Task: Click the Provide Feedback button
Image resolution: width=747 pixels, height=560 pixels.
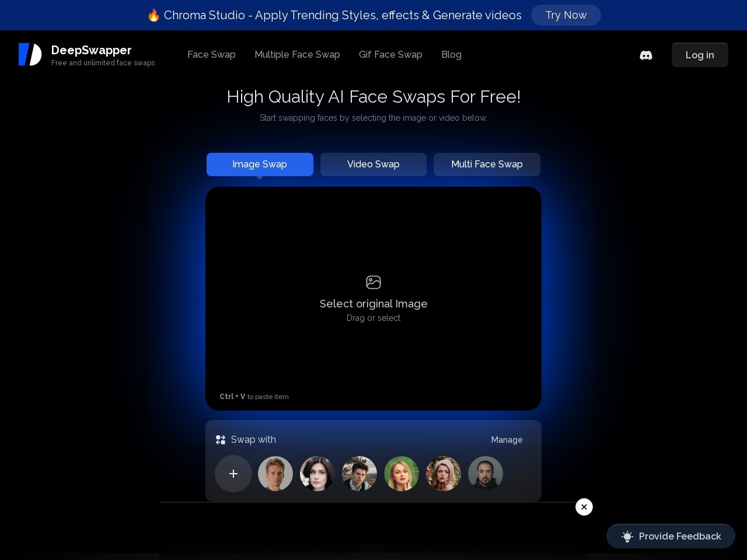Action: [671, 536]
